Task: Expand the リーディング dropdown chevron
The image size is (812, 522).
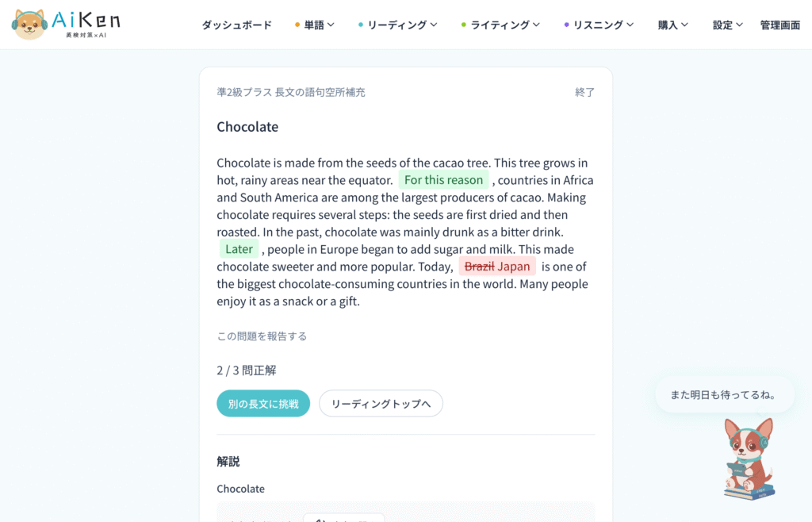Action: (x=434, y=25)
